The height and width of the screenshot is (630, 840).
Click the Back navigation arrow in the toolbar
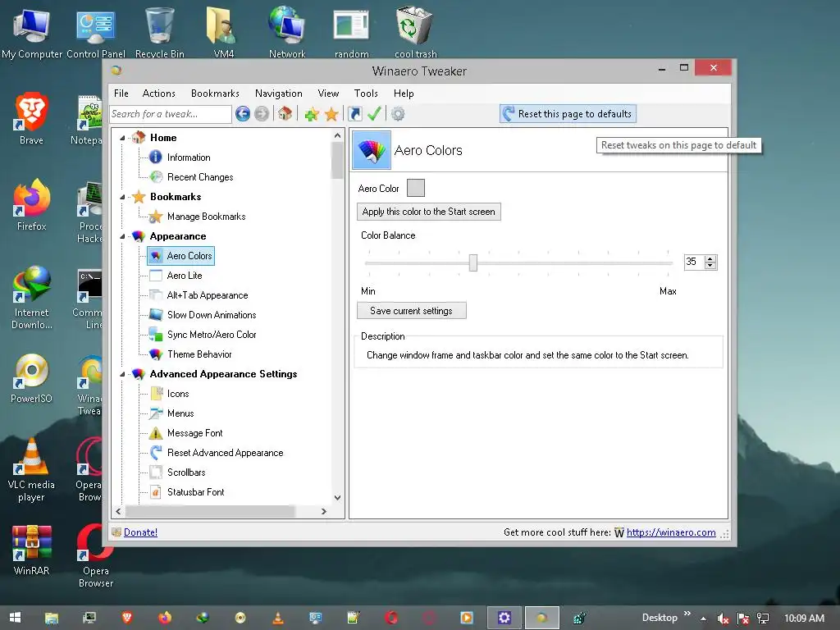tap(243, 113)
